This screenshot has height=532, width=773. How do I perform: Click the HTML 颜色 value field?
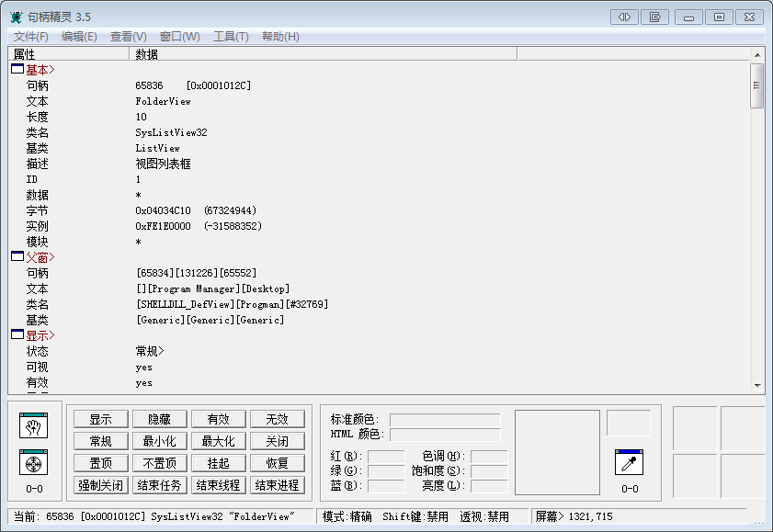(445, 435)
